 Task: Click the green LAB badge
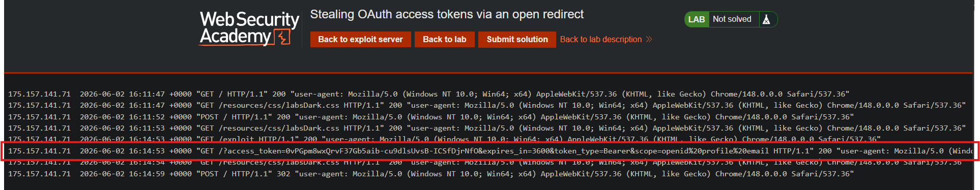[697, 19]
